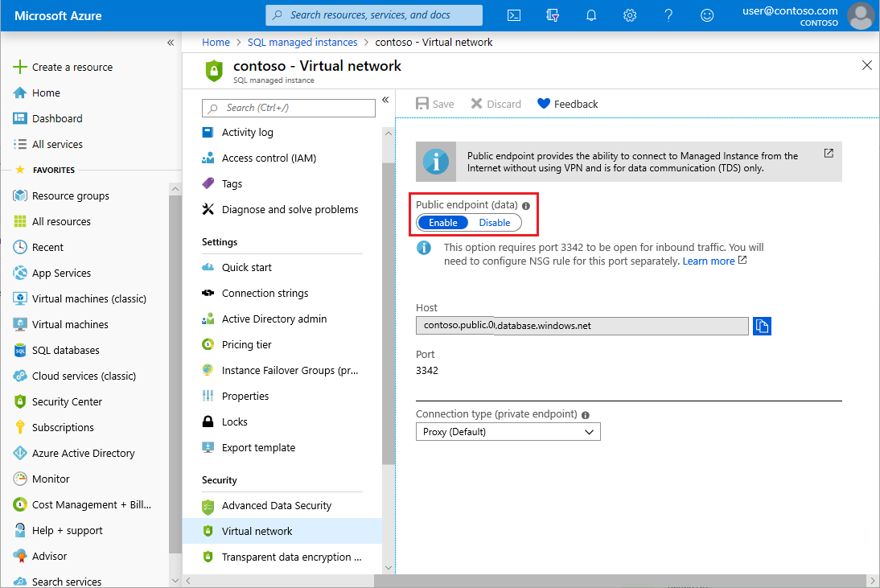
Task: Collapse the instance menu pane
Action: point(385,100)
